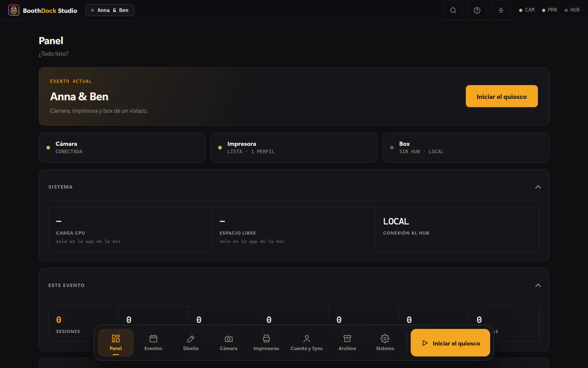Viewport: 588px width, 368px height.
Task: Collapse the ESTE EVENTO section chevron
Action: 538,285
